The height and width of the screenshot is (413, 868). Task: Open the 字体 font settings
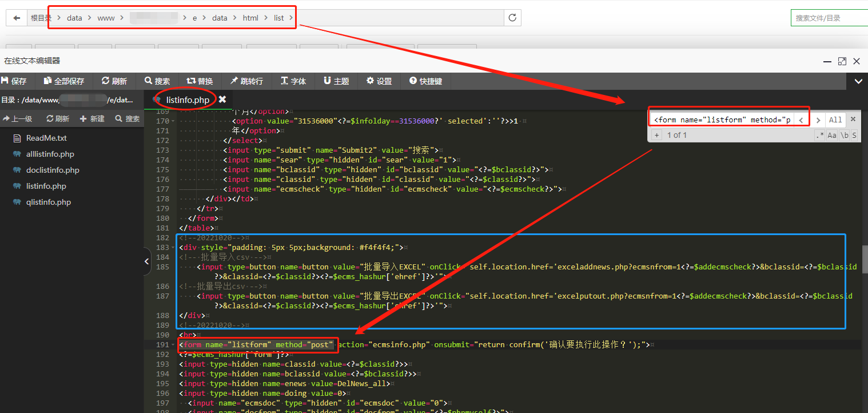click(293, 81)
